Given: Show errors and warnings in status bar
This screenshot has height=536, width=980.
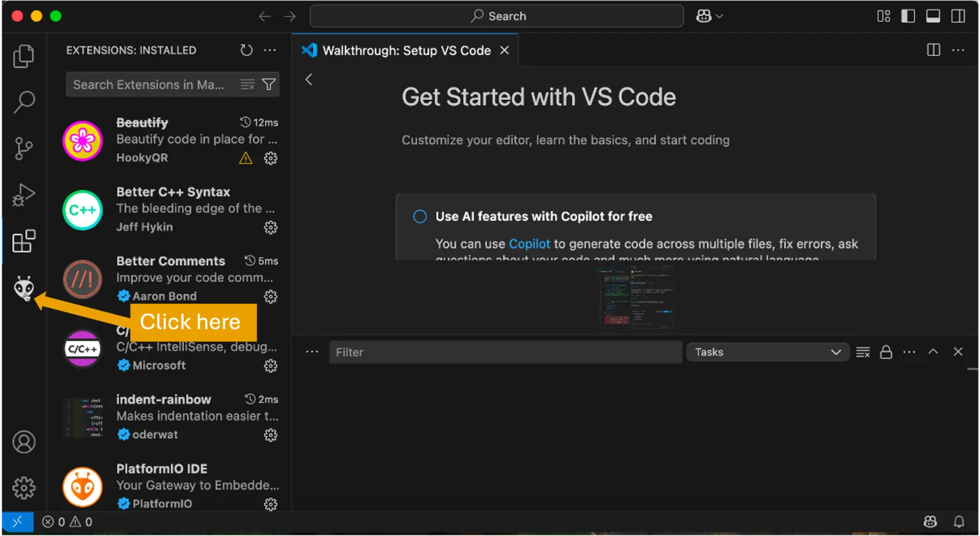Looking at the screenshot, I should pos(67,522).
